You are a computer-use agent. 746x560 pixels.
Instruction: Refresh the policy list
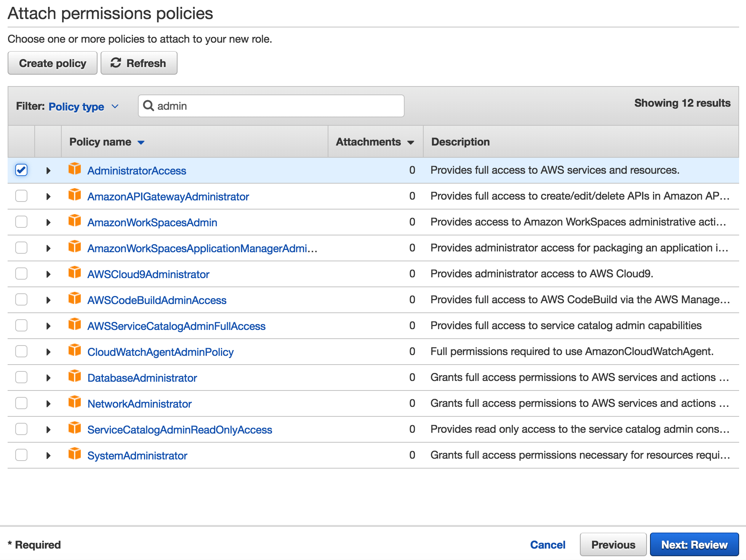tap(139, 63)
